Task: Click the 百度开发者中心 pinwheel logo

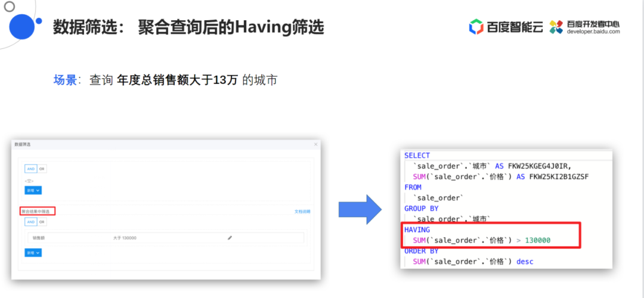Action: click(x=556, y=27)
